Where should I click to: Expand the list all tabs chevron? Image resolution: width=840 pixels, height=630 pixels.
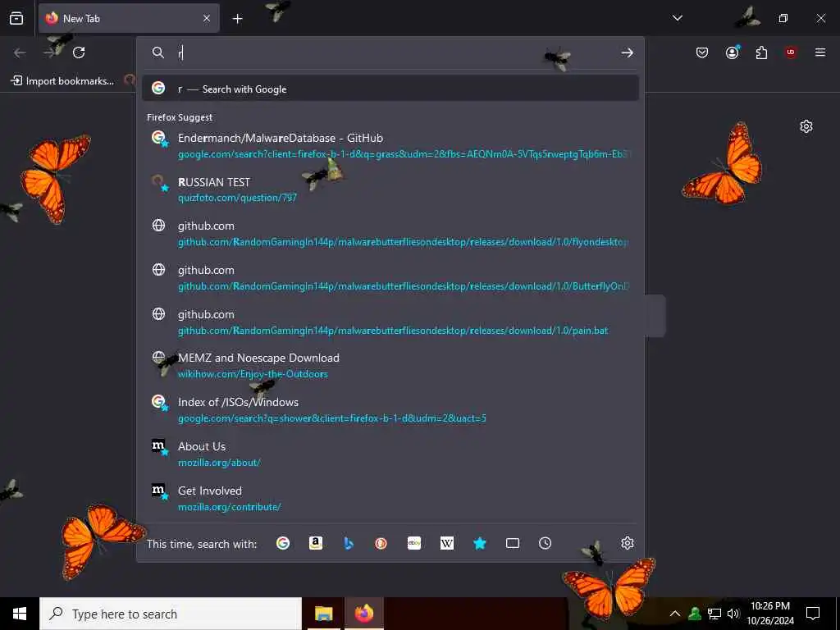pos(677,18)
